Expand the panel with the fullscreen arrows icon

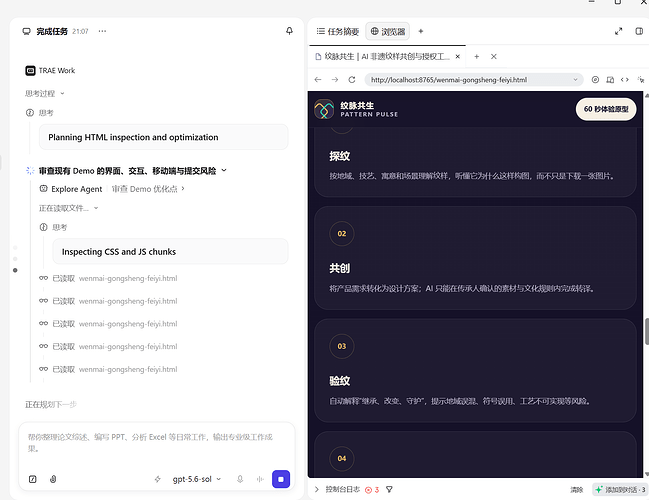click(618, 31)
